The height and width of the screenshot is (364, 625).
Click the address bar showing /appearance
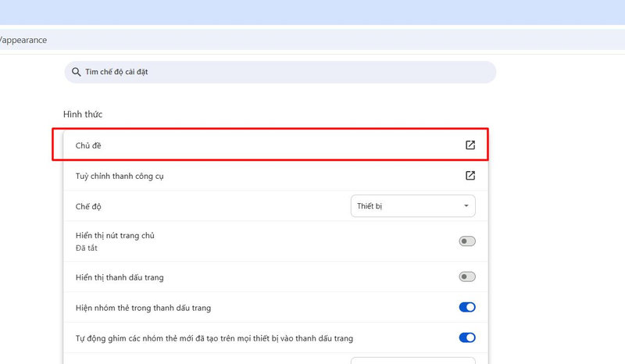(312, 40)
